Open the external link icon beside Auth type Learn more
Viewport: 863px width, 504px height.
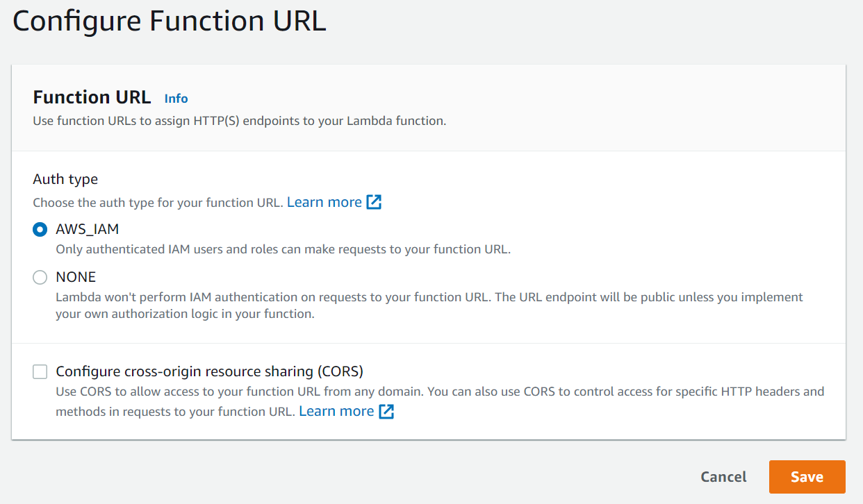(374, 202)
